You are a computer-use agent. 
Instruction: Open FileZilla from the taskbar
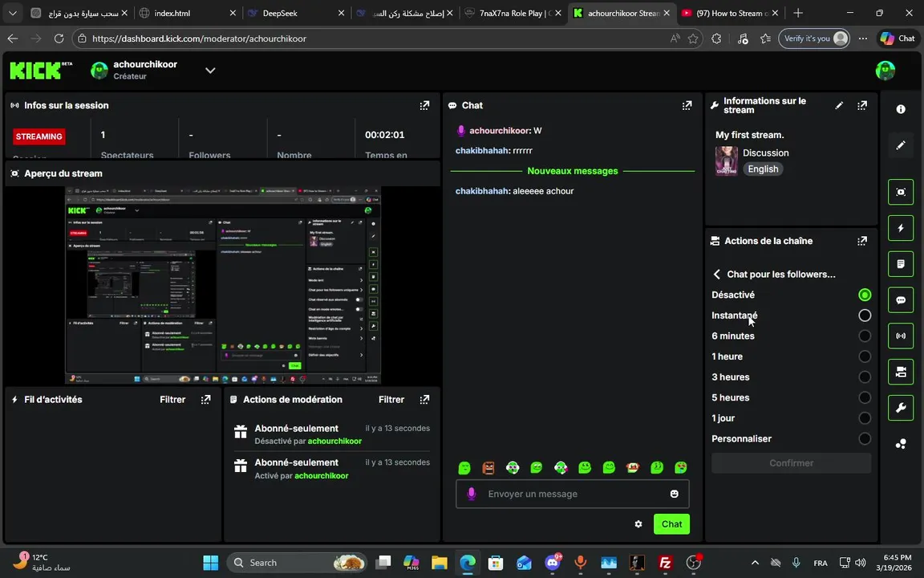coord(665,563)
